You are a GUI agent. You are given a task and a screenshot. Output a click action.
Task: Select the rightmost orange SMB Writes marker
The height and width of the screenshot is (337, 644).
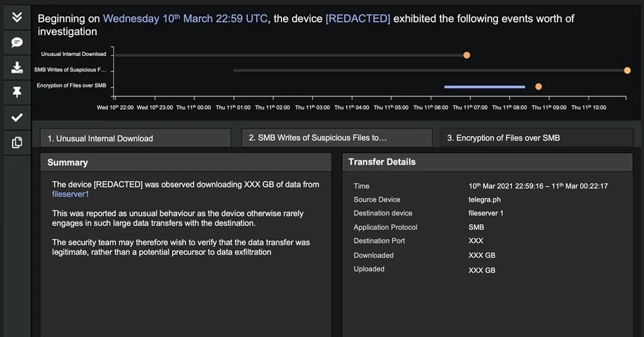(627, 70)
